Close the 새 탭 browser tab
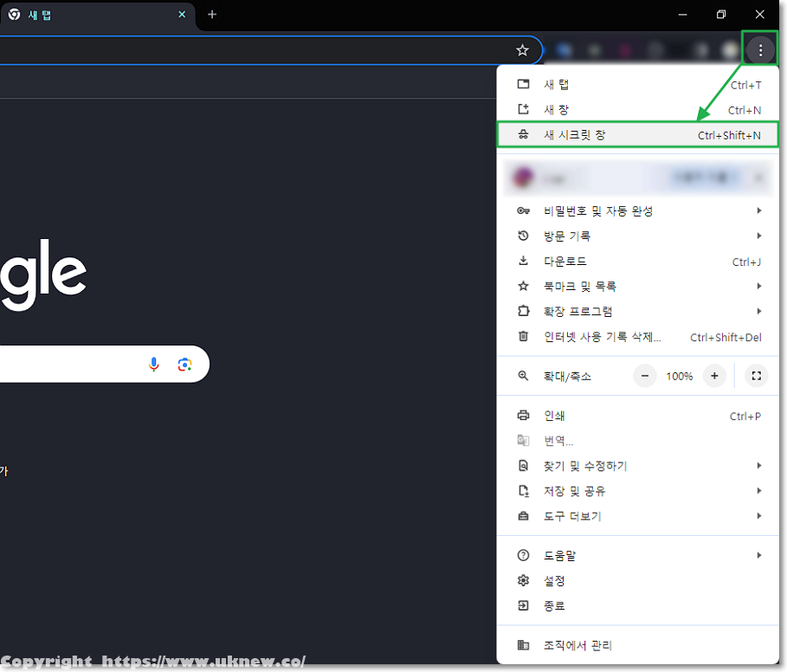This screenshot has width=787, height=672. pyautogui.click(x=182, y=15)
